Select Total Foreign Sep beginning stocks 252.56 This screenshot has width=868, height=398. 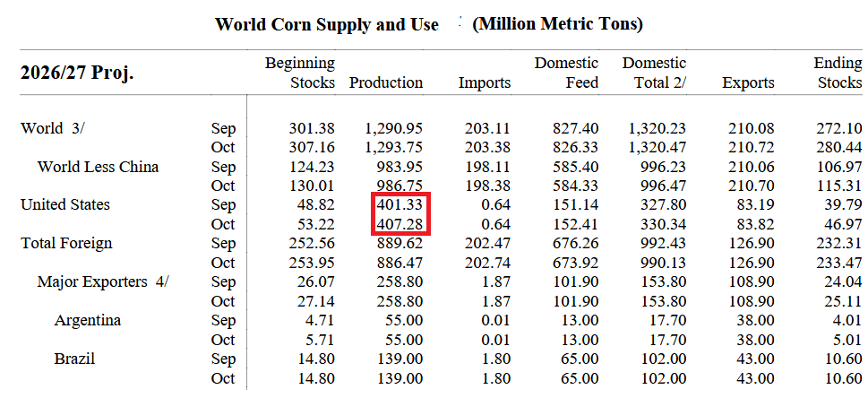[312, 243]
